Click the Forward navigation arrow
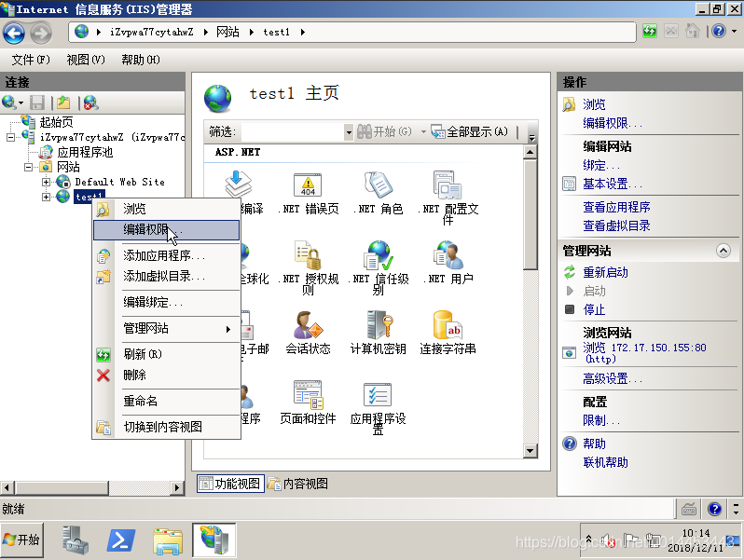 [41, 33]
